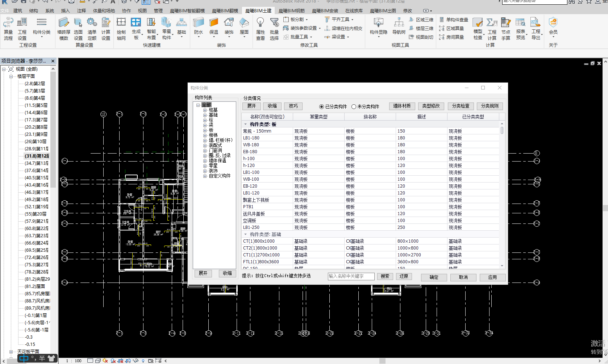
Task: Expand the 柱 tree node
Action: pyautogui.click(x=205, y=120)
